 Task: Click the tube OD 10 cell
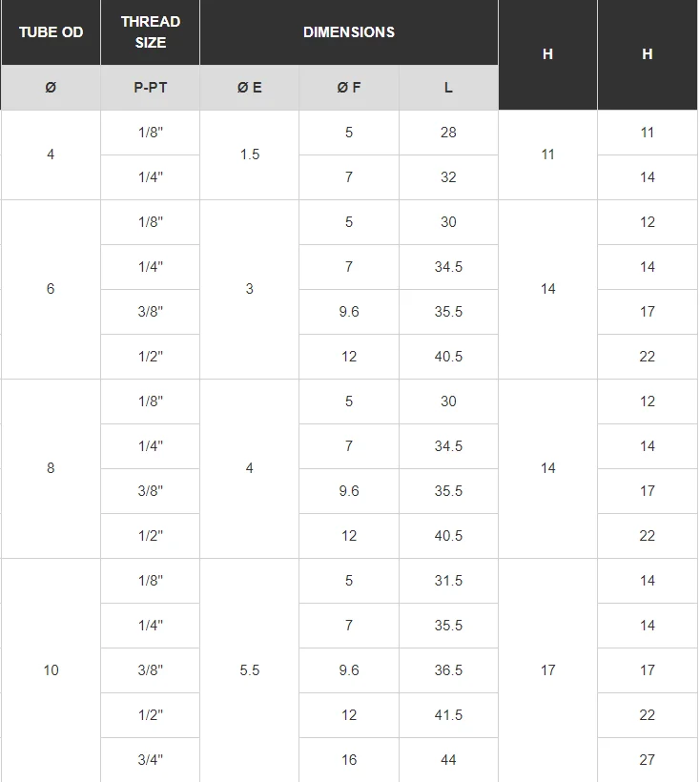pyautogui.click(x=51, y=670)
